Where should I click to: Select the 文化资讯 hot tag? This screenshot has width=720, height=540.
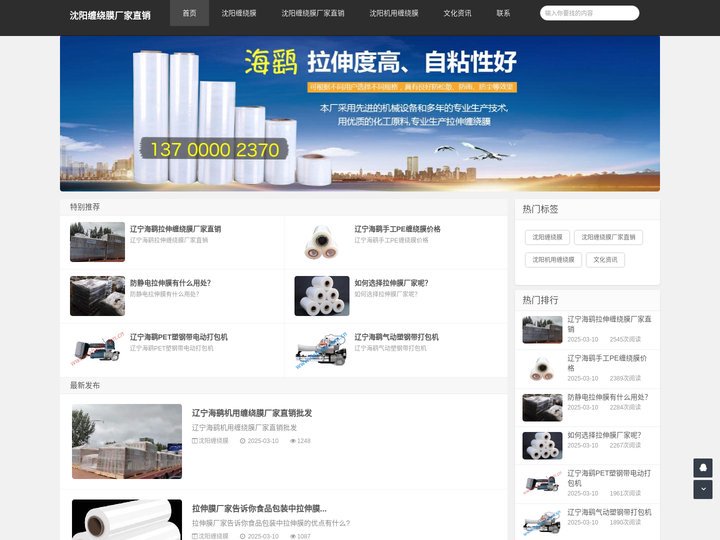click(605, 260)
